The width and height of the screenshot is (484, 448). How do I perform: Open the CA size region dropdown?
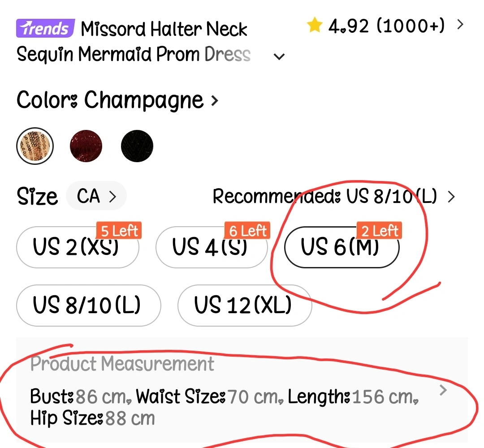(96, 196)
